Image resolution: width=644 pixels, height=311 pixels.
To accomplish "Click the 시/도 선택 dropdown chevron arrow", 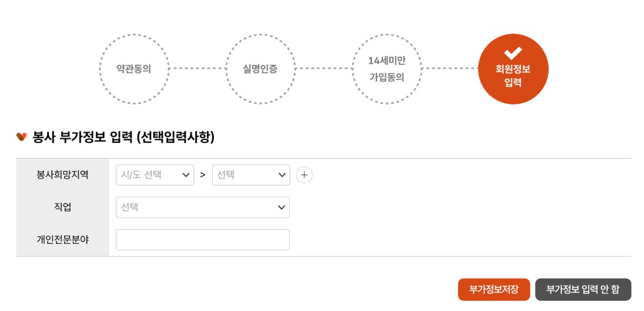I will click(186, 175).
